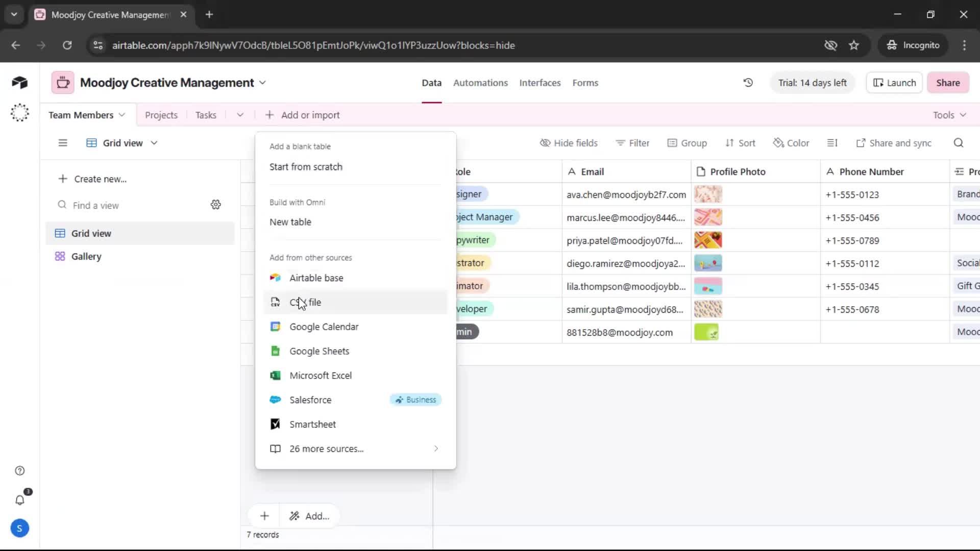The image size is (980, 551).
Task: Open view settings gear in sidebar
Action: click(216, 205)
